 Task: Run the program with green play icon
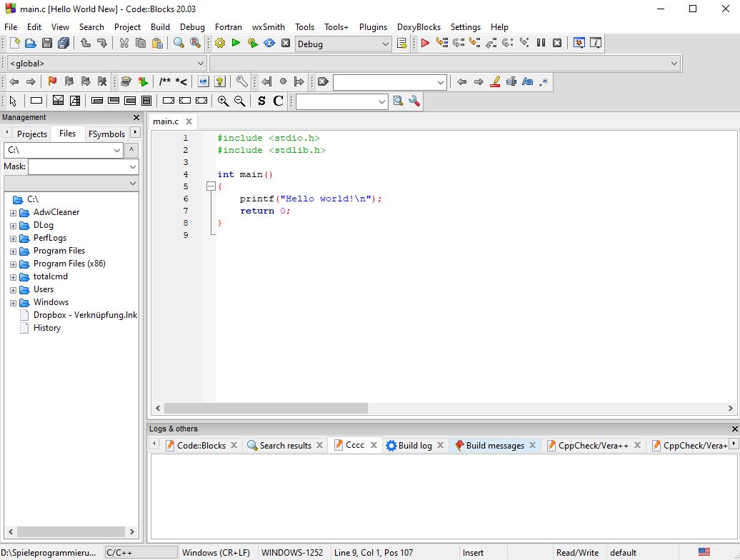click(236, 44)
